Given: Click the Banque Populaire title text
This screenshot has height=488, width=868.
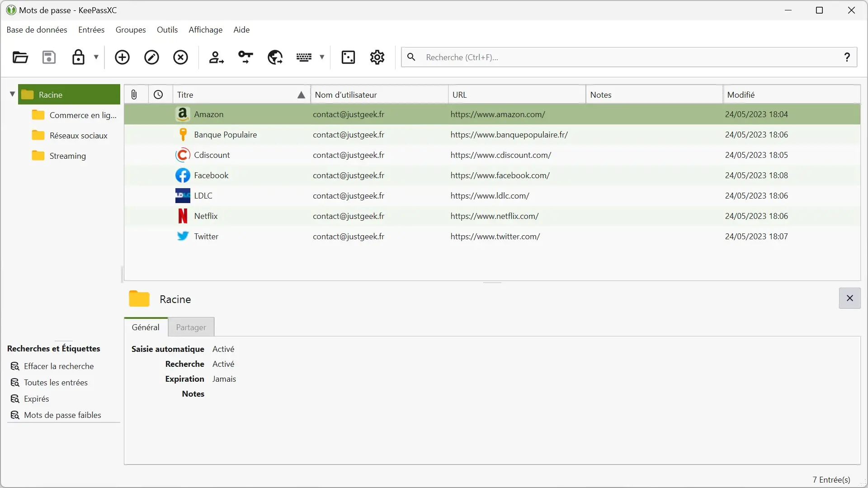Looking at the screenshot, I should click(225, 135).
